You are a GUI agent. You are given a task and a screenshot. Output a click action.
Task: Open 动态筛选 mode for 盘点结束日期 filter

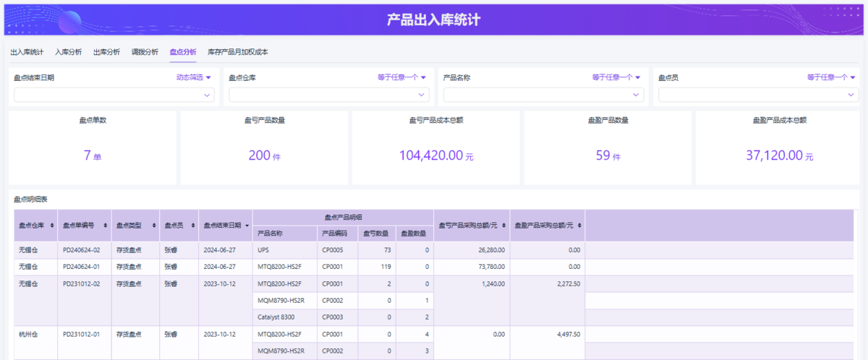pos(194,77)
